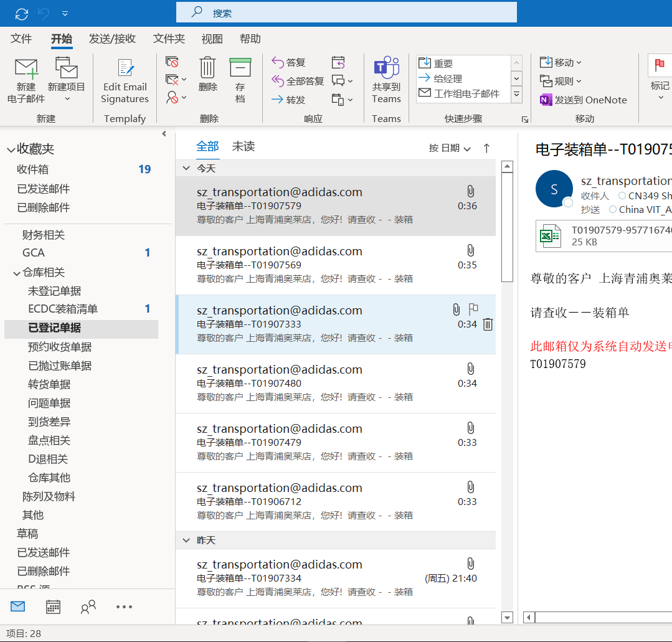The height and width of the screenshot is (642, 672).
Task: Switch to Mail view icon
Action: click(x=17, y=607)
